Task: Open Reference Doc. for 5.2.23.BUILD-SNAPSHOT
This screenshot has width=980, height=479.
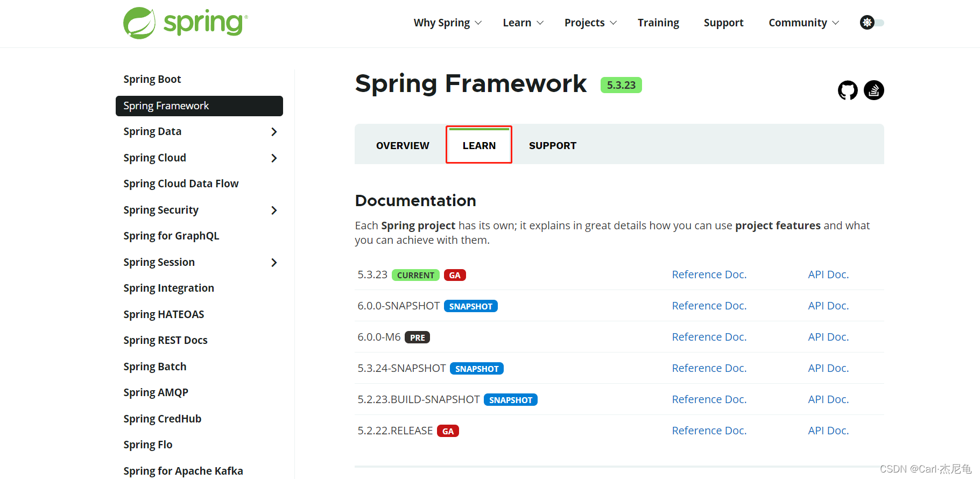Action: coord(709,399)
